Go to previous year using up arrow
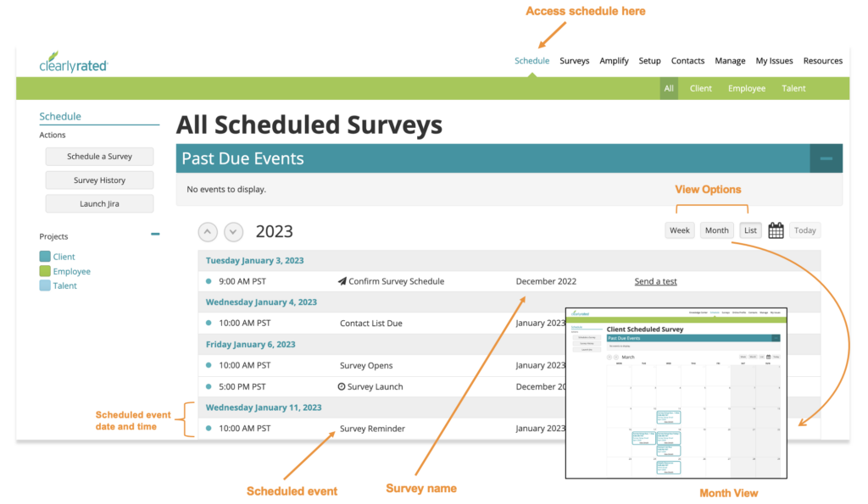Screen dimensions: 868x504 (x=208, y=231)
